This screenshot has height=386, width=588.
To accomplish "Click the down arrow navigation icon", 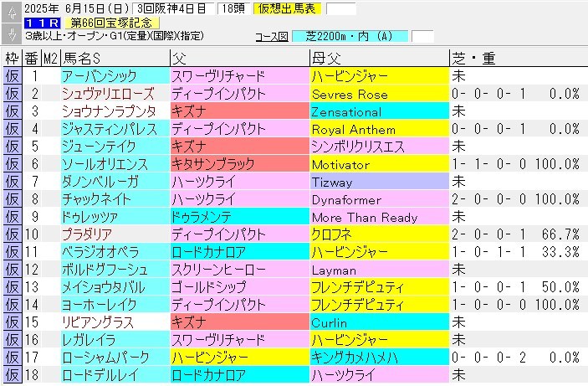I will (12, 33).
